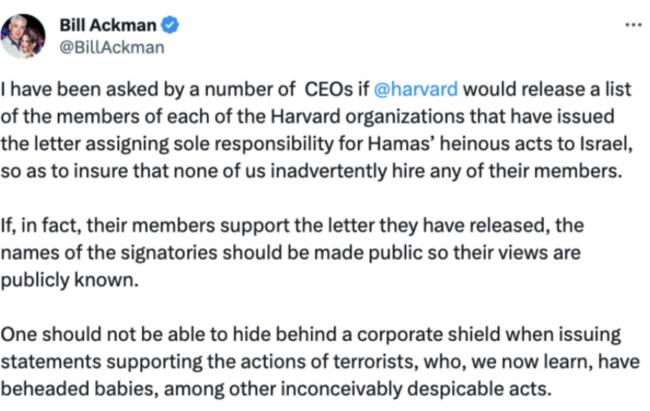Viewport: 650px width, 411px height.
Task: Open the three-dot more options menu
Action: click(633, 25)
